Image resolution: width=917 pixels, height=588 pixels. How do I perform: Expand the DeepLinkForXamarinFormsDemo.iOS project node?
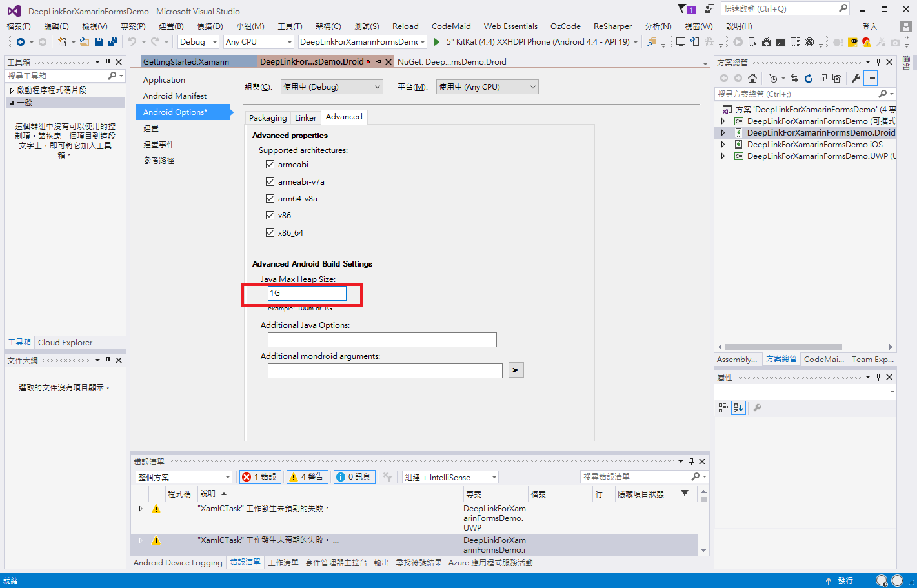point(723,145)
